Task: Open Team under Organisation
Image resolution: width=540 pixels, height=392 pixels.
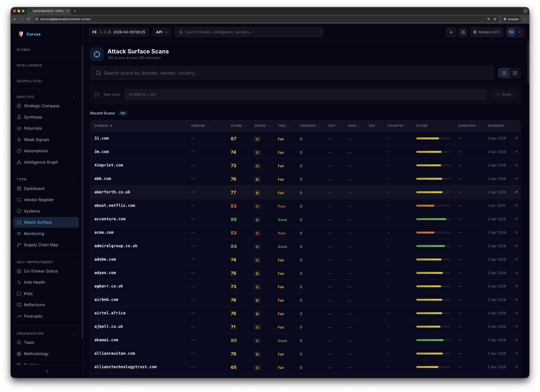Action: [29, 342]
